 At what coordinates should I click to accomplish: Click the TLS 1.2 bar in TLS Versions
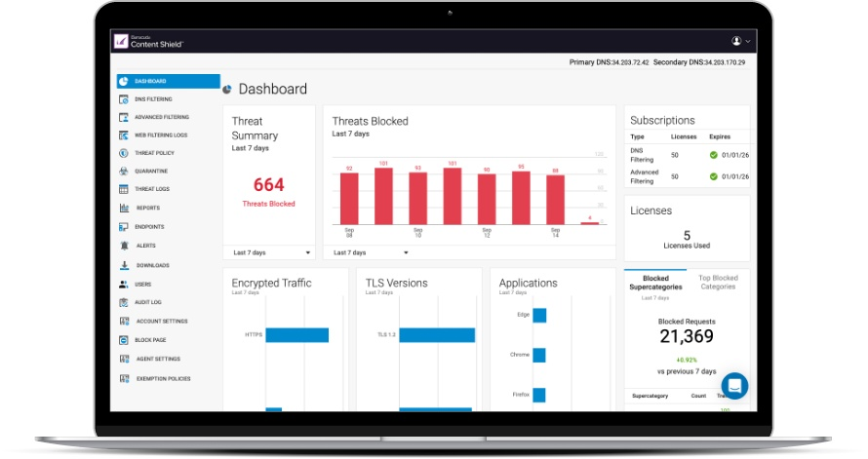[437, 335]
